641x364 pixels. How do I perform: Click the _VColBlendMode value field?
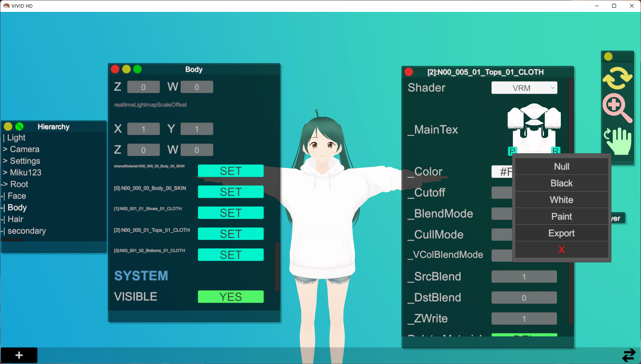[502, 256]
